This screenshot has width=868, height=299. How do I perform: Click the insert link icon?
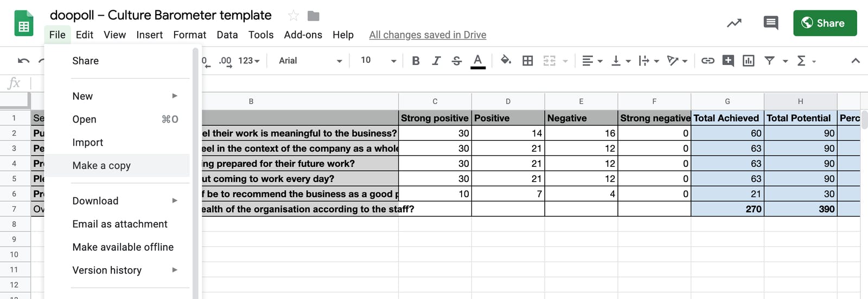point(707,61)
